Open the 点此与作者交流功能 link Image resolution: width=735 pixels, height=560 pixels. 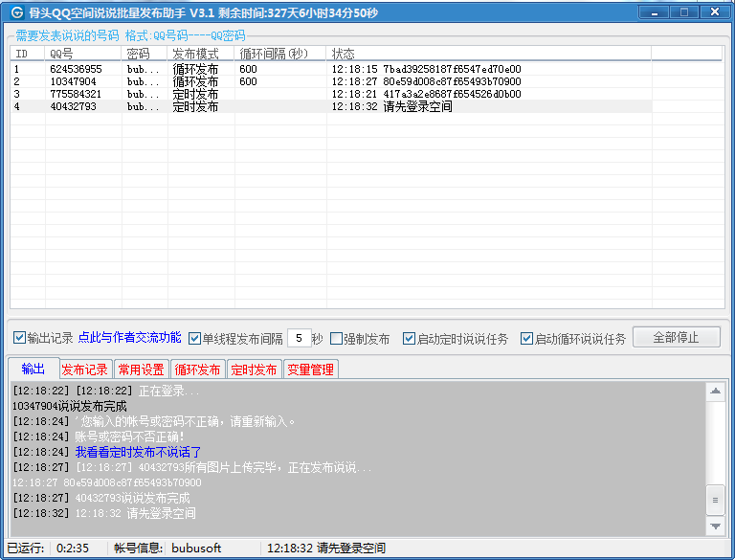[x=129, y=338]
